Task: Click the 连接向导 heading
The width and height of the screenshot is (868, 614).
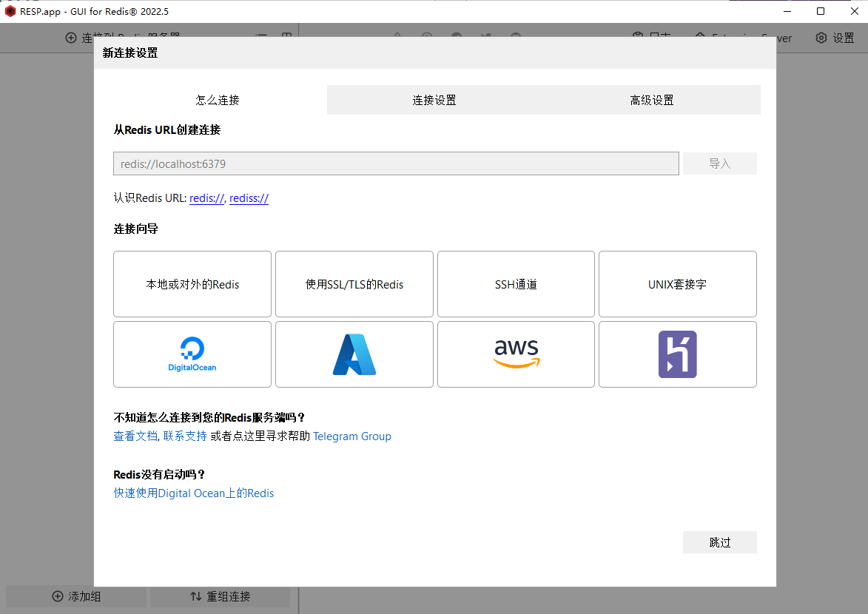Action: 135,229
